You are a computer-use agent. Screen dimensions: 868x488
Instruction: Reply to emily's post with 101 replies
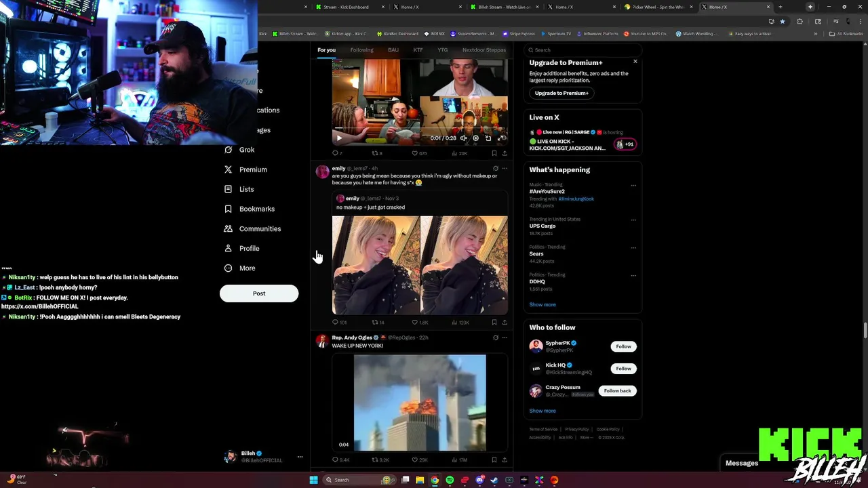339,323
